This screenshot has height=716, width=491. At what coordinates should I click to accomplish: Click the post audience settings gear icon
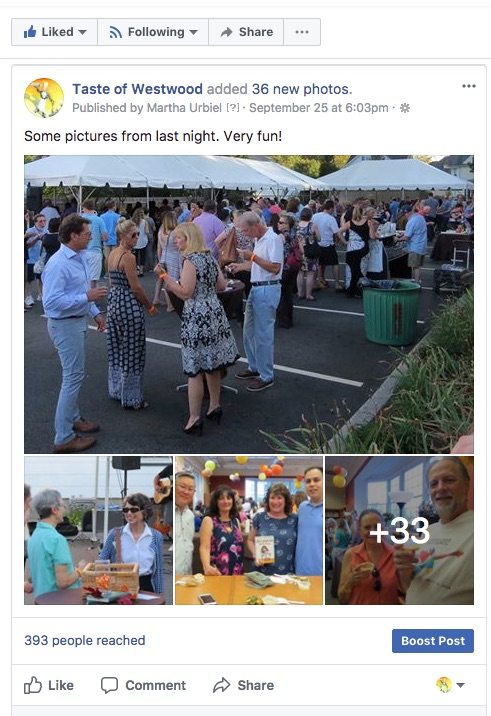pos(405,108)
